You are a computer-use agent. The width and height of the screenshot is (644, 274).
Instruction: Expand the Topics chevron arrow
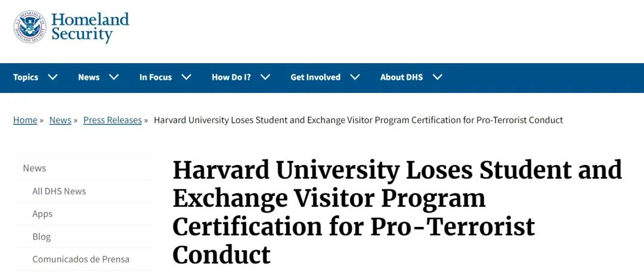coord(52,77)
